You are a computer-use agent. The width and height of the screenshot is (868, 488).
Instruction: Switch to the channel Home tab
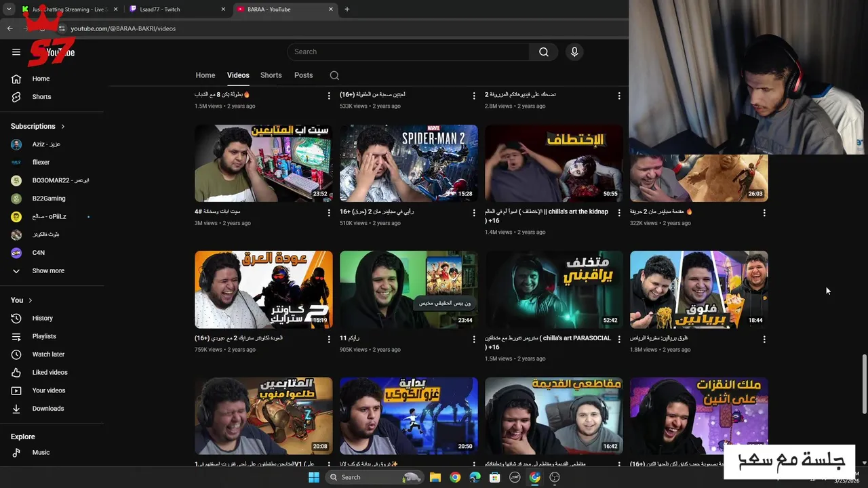pyautogui.click(x=205, y=75)
